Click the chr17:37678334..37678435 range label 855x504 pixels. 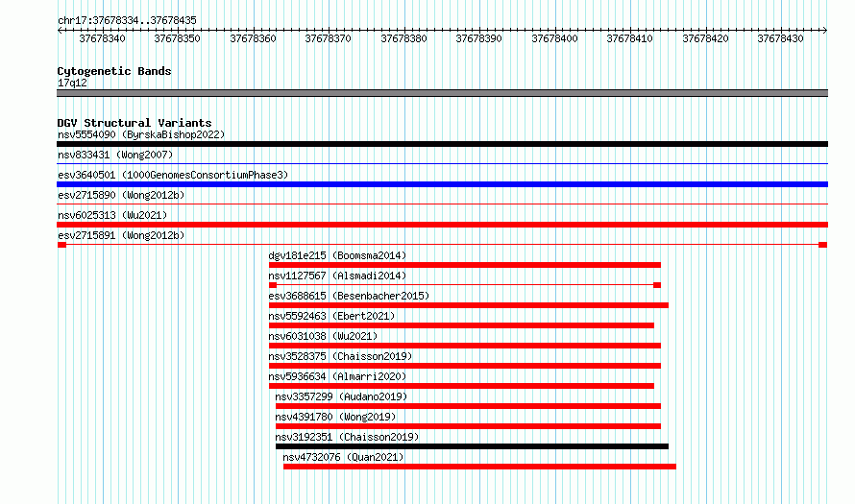[127, 20]
